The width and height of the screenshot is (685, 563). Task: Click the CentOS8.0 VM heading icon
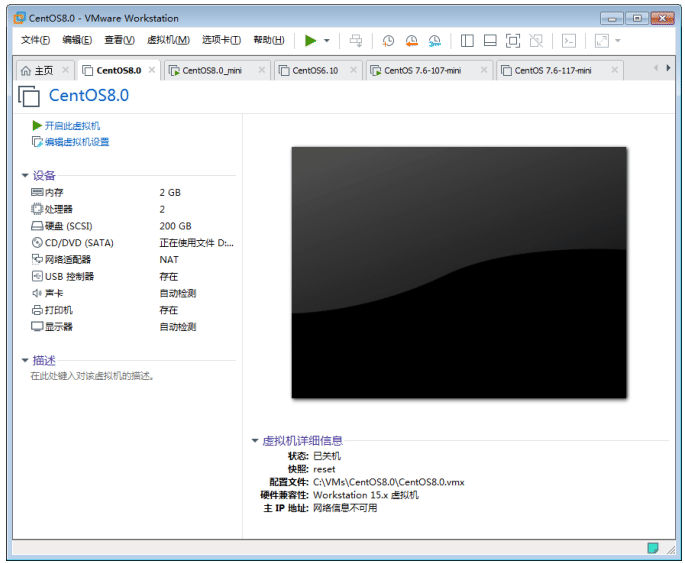[29, 96]
